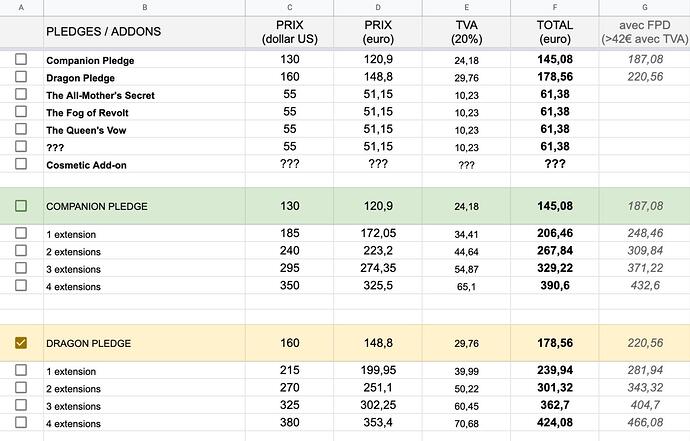
Task: Select column A header
Action: (21, 7)
